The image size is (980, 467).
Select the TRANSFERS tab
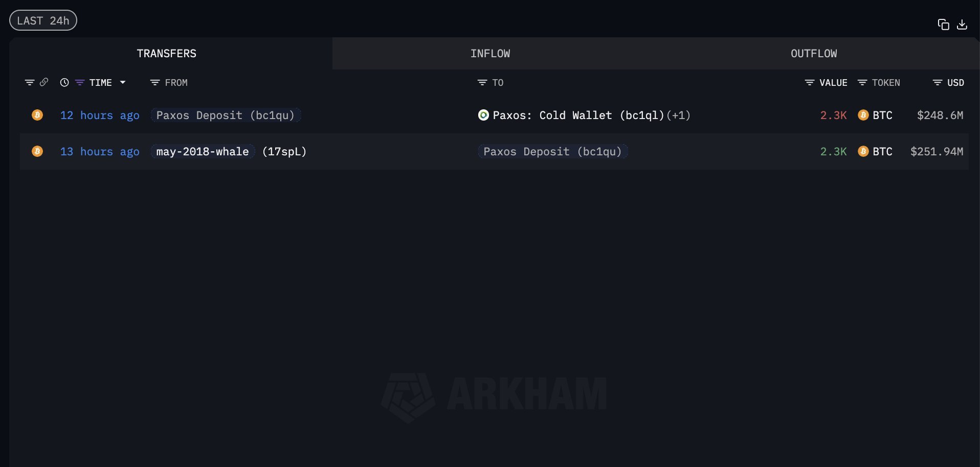pyautogui.click(x=166, y=54)
